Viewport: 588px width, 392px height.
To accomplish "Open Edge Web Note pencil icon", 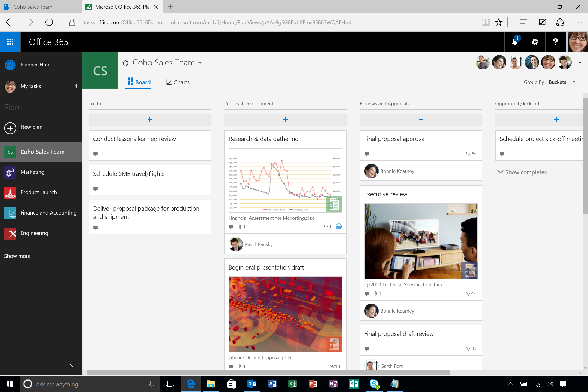I will tap(542, 22).
